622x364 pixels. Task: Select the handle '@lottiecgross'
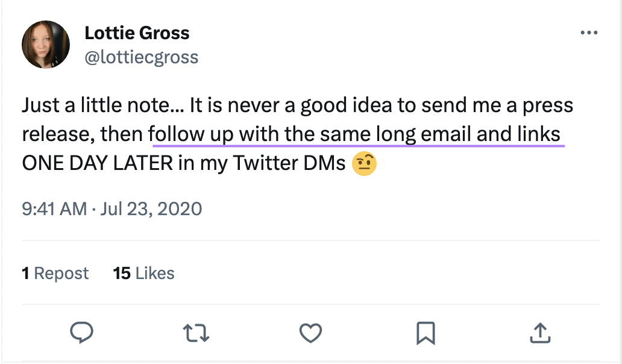pos(142,57)
